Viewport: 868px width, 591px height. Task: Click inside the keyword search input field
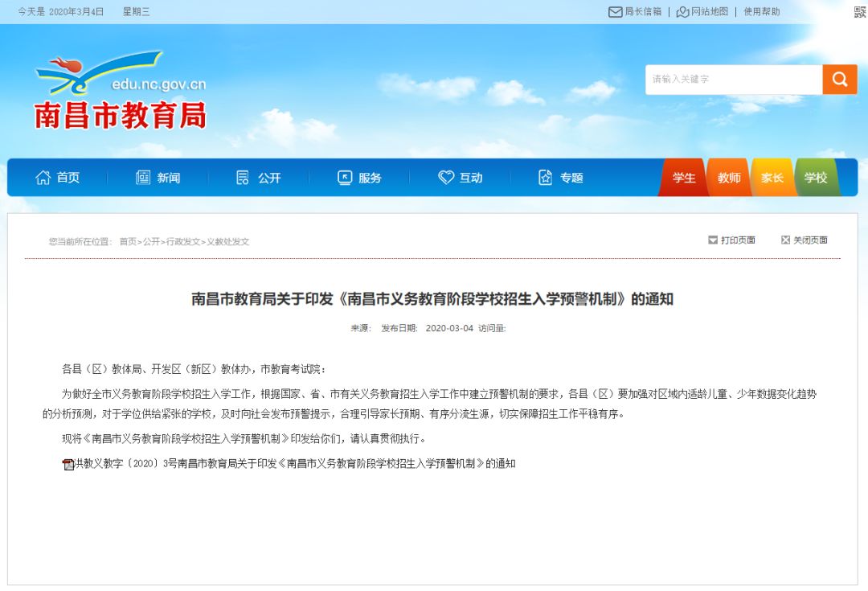tap(731, 80)
